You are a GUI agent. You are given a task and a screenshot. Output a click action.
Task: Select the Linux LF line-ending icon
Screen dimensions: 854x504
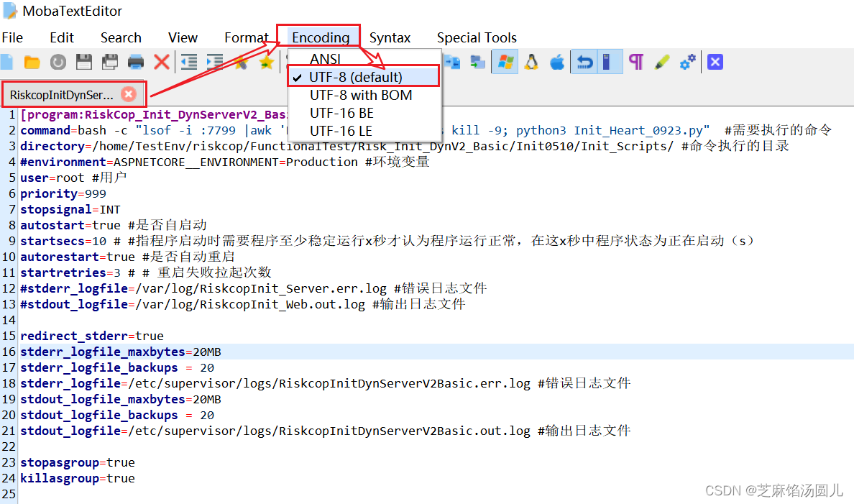point(531,62)
